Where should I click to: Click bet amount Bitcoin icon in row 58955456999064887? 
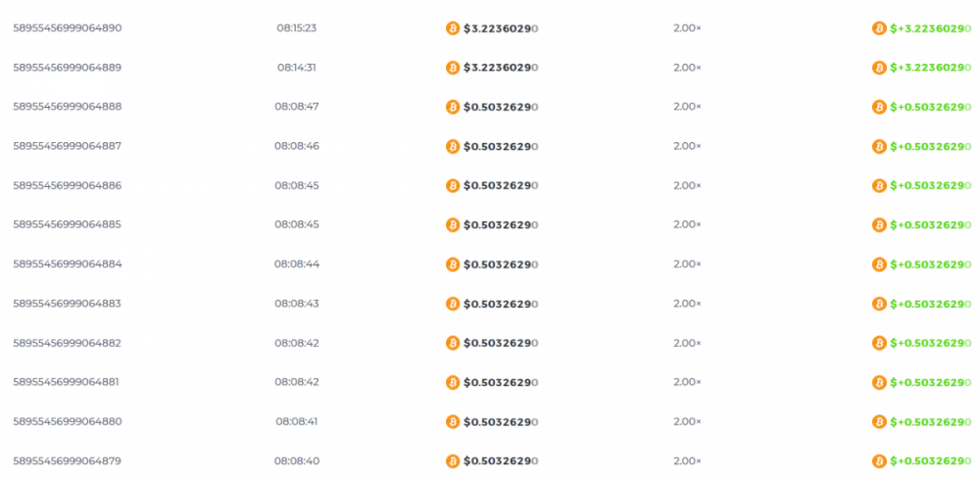[x=453, y=146]
